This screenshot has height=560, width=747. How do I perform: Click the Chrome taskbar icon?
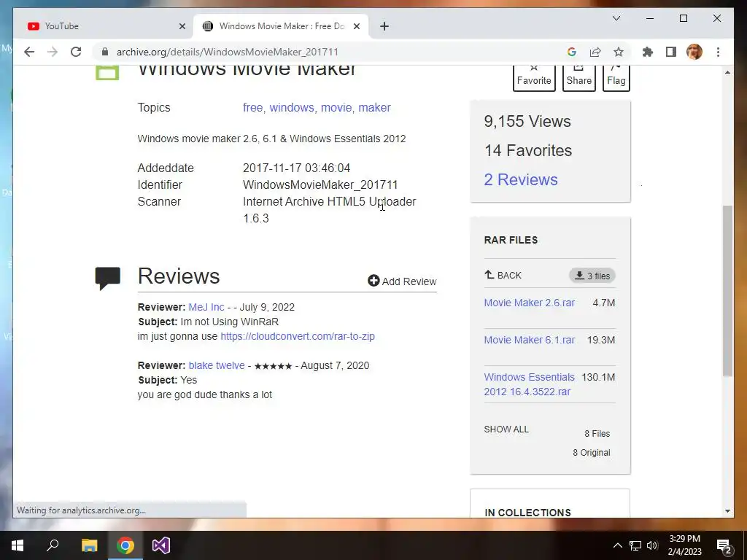[125, 545]
